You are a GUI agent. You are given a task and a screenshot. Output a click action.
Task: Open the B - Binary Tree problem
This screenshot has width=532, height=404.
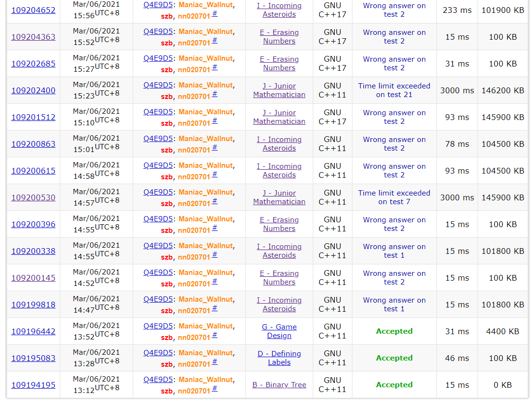(x=279, y=385)
